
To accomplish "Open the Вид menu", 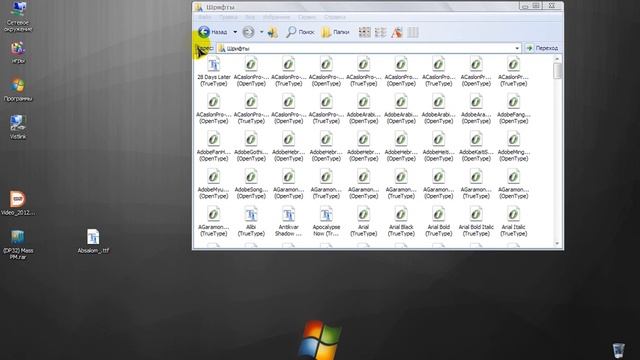I will [250, 17].
